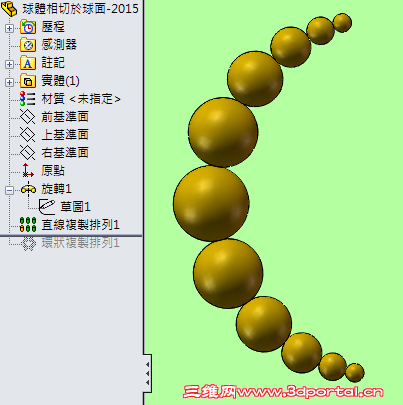Select the 原點 label
This screenshot has height=405, width=403.
pos(53,171)
